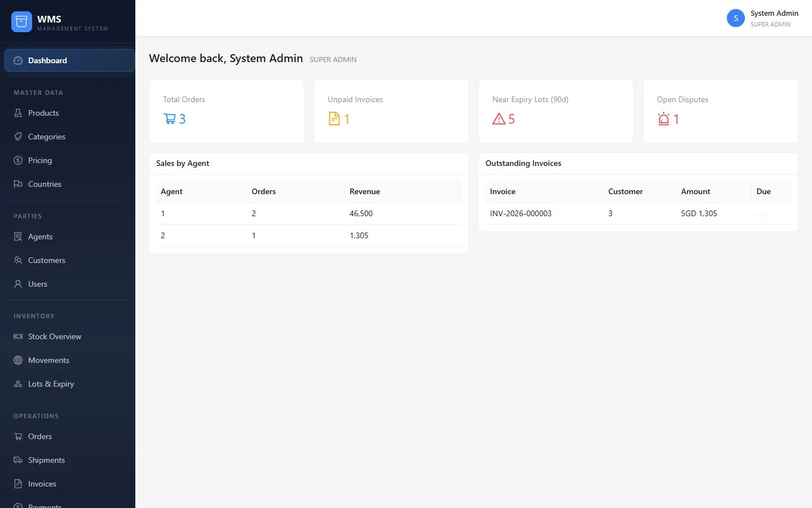This screenshot has width=812, height=508.
Task: Click the Stock Overview icon
Action: [x=18, y=336]
